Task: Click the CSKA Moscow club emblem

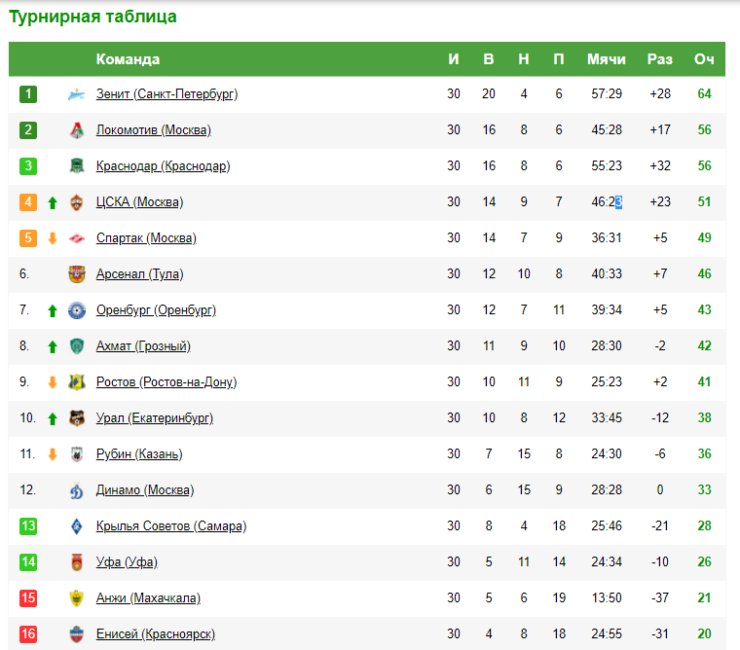Action: pos(76,202)
